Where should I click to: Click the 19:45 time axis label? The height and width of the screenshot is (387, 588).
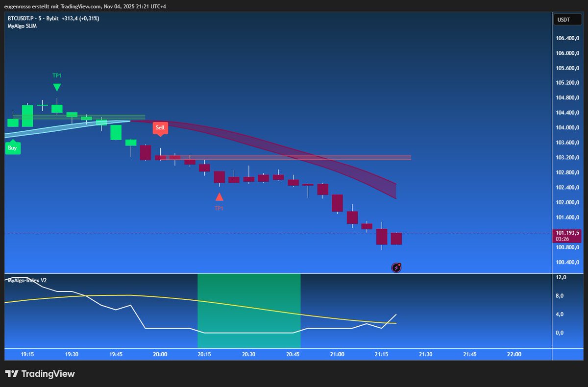pyautogui.click(x=116, y=354)
